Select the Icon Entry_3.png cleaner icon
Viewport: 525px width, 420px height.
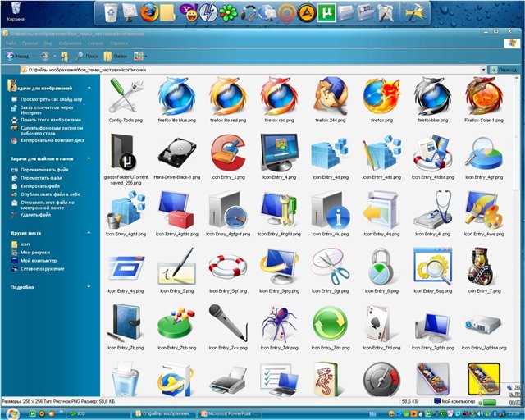click(x=228, y=153)
